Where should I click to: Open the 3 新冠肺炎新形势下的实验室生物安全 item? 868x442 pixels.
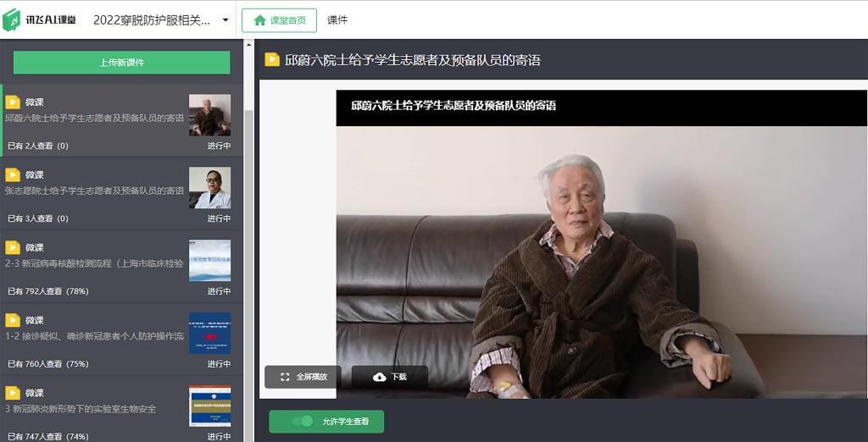tap(93, 409)
